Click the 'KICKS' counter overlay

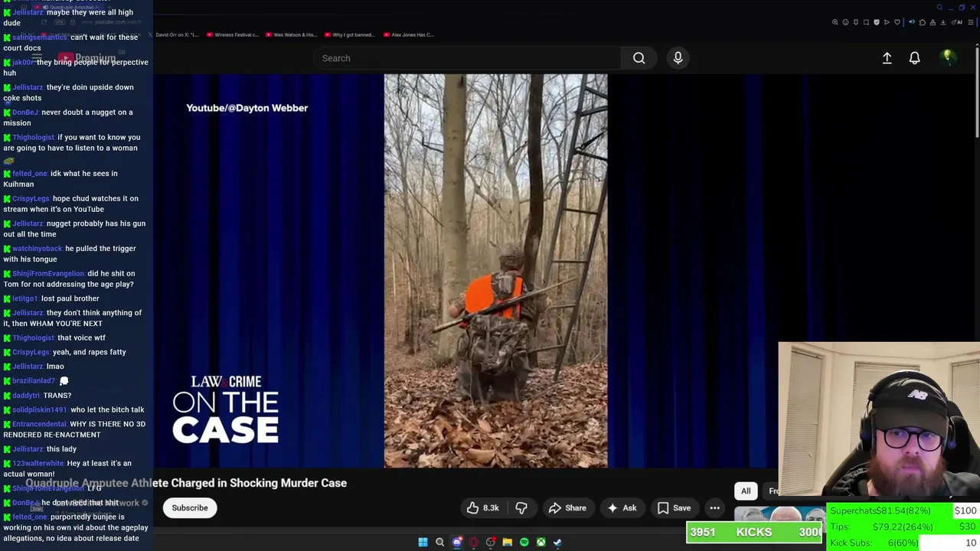754,533
